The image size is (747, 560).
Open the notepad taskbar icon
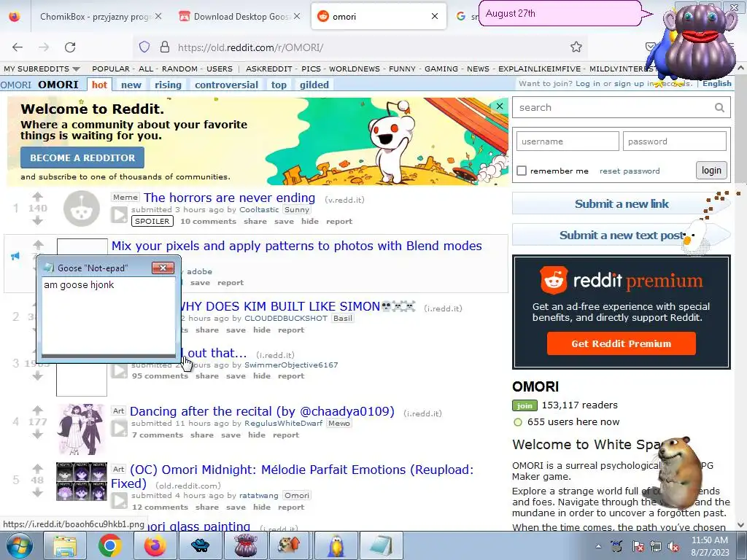coord(381,545)
